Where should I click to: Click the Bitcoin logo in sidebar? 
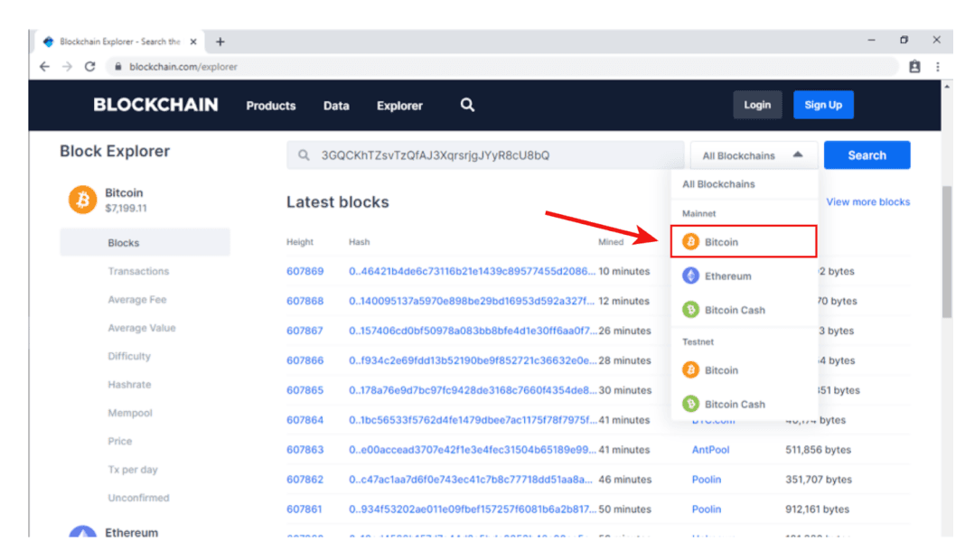(82, 200)
